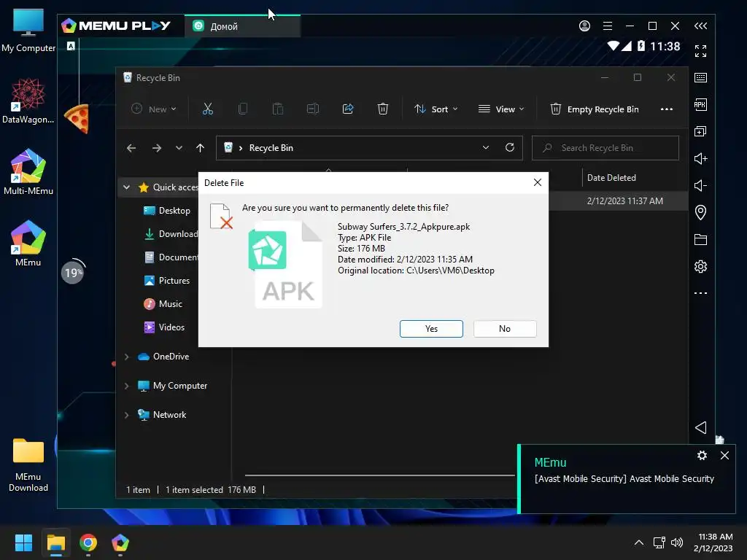This screenshot has width=747, height=560.
Task: Show hidden system tray icons
Action: point(639,542)
